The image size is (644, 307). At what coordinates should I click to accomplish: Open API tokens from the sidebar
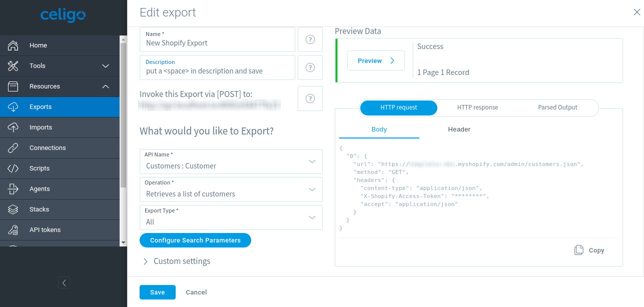point(60,230)
